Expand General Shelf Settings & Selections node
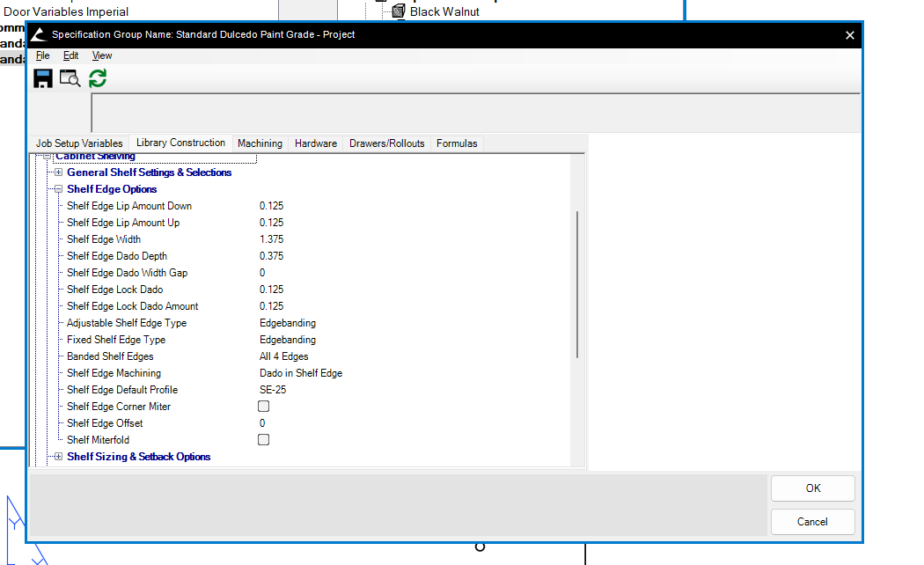The image size is (924, 565). click(x=58, y=172)
